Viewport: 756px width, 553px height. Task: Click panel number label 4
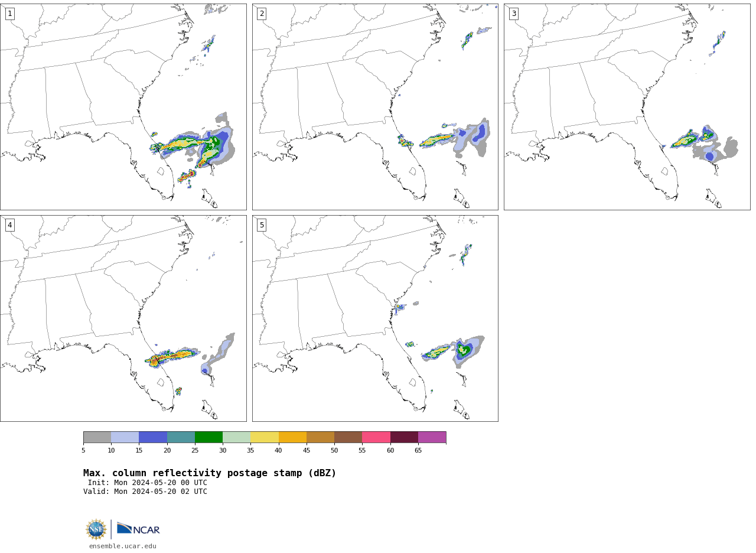[9, 225]
